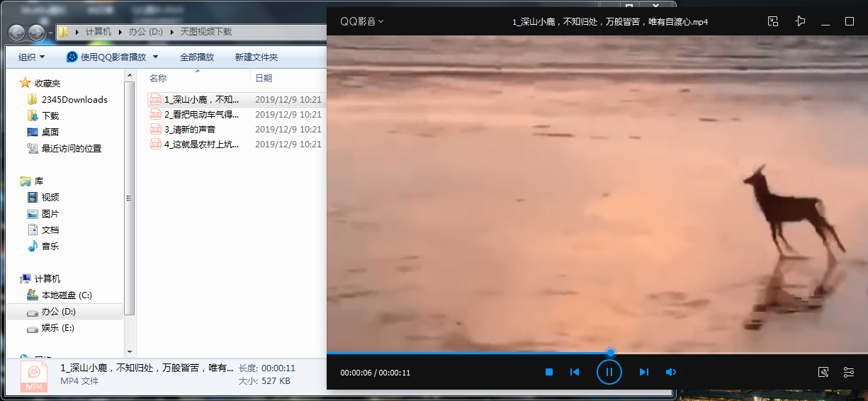Open 下载 folder in sidebar
Screen dimensions: 868x401
pos(50,115)
